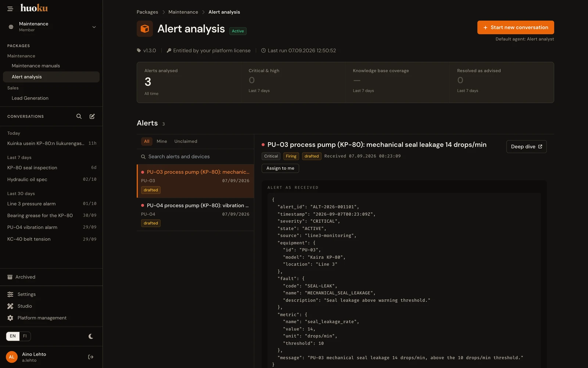Select the Unclaimed alerts tab
The height and width of the screenshot is (368, 588).
click(x=186, y=141)
